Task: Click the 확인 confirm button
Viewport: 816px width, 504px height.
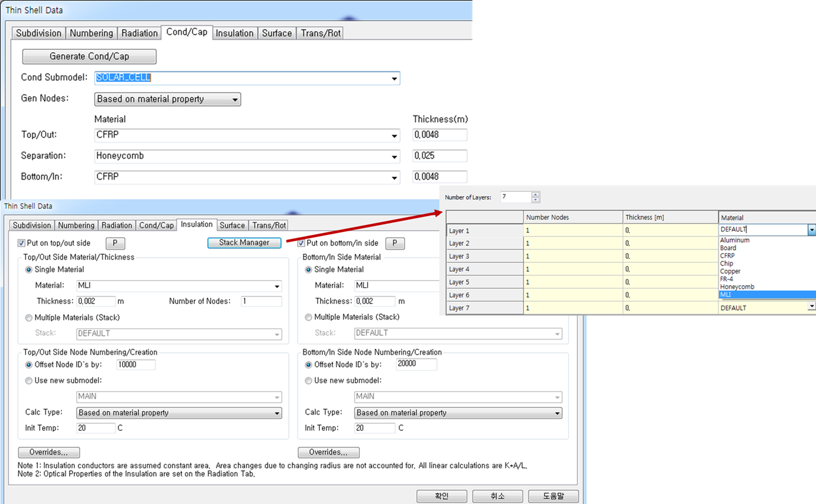Action: pos(441,496)
